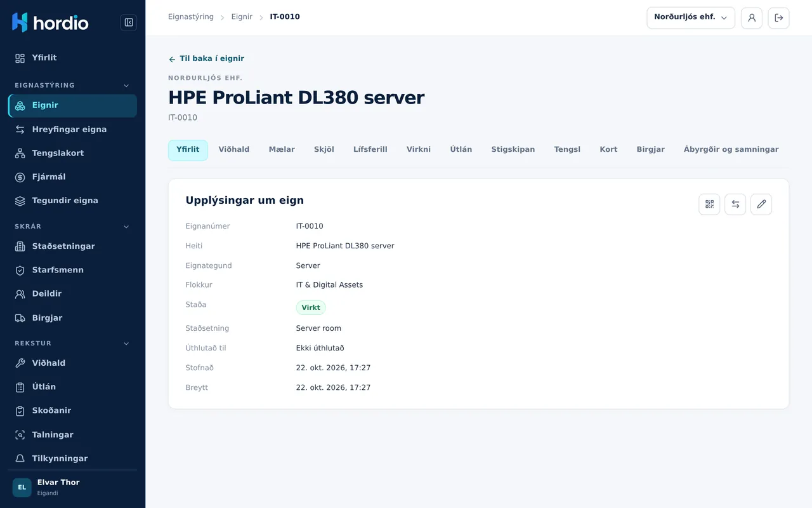The width and height of the screenshot is (812, 508).
Task: Open Yfirlit dashboard in the sidebar
Action: pos(72,58)
